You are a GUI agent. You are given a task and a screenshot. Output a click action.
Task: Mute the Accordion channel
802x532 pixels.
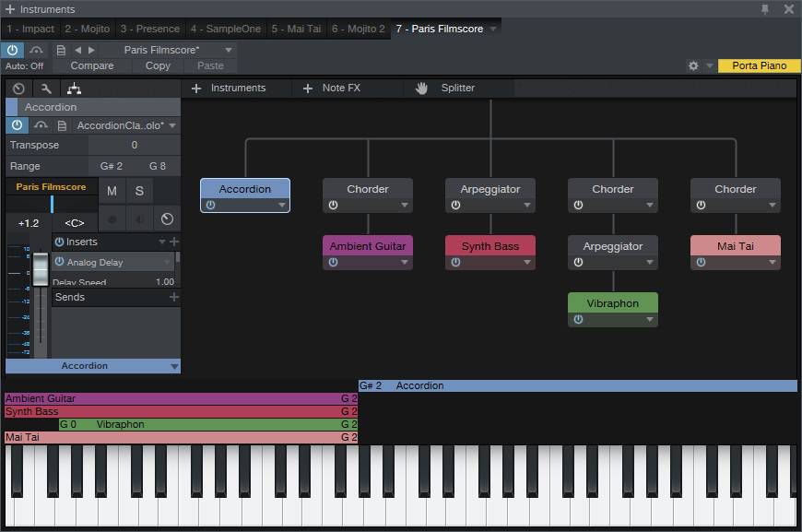pos(112,191)
